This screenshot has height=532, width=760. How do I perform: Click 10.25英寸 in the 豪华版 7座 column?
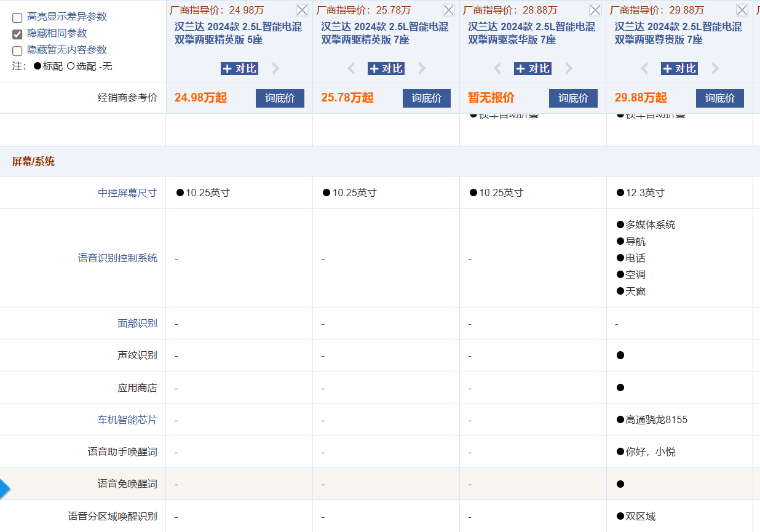point(501,193)
